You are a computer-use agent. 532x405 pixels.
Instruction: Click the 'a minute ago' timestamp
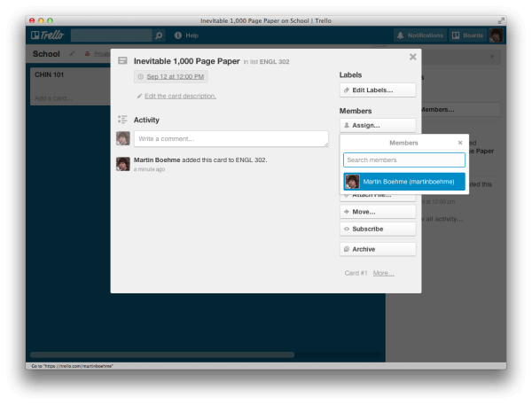pos(149,169)
